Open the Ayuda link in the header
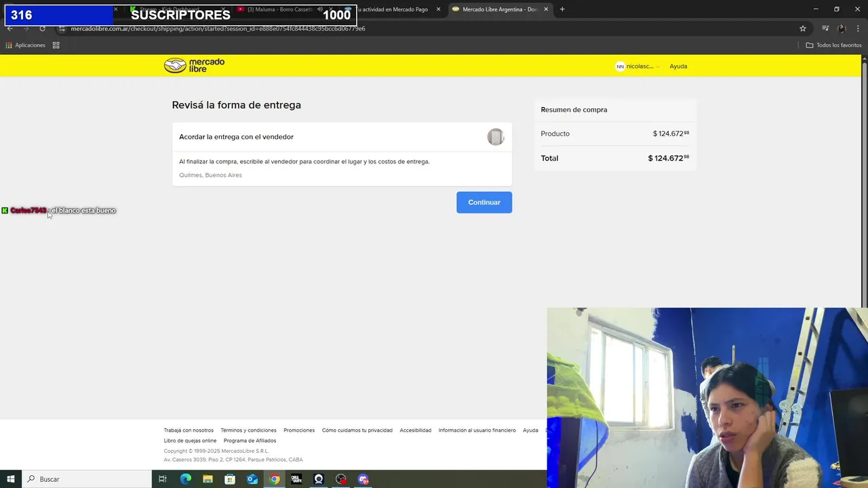Viewport: 868px width, 488px height. click(678, 66)
